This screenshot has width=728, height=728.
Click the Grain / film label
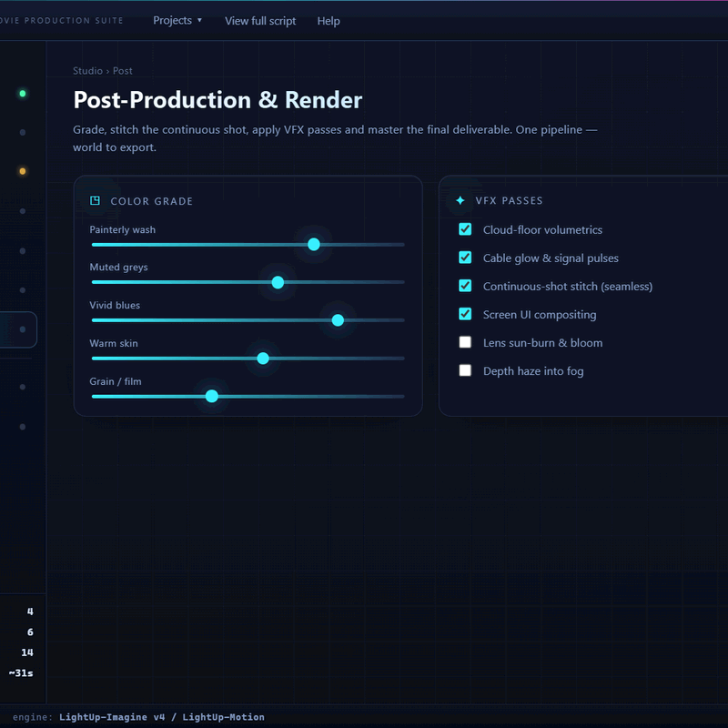coord(116,381)
